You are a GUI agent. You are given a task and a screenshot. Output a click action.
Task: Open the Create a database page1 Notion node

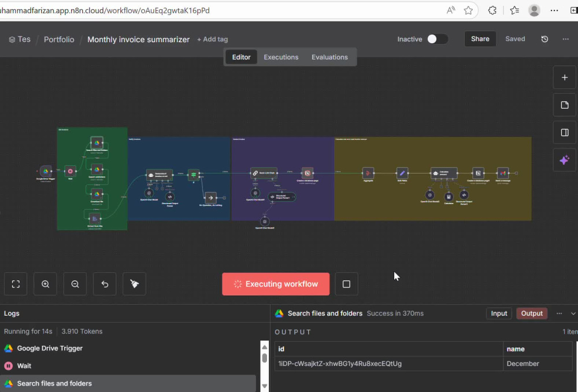tap(478, 173)
